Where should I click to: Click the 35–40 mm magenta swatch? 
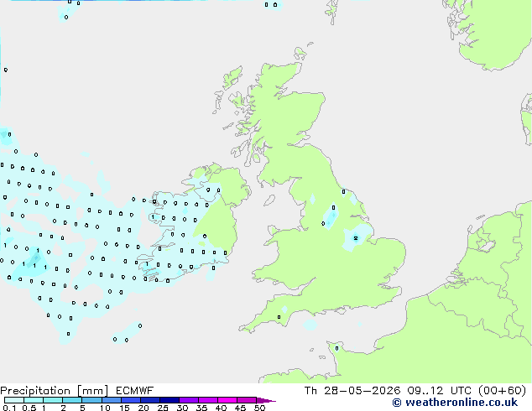pos(208,400)
